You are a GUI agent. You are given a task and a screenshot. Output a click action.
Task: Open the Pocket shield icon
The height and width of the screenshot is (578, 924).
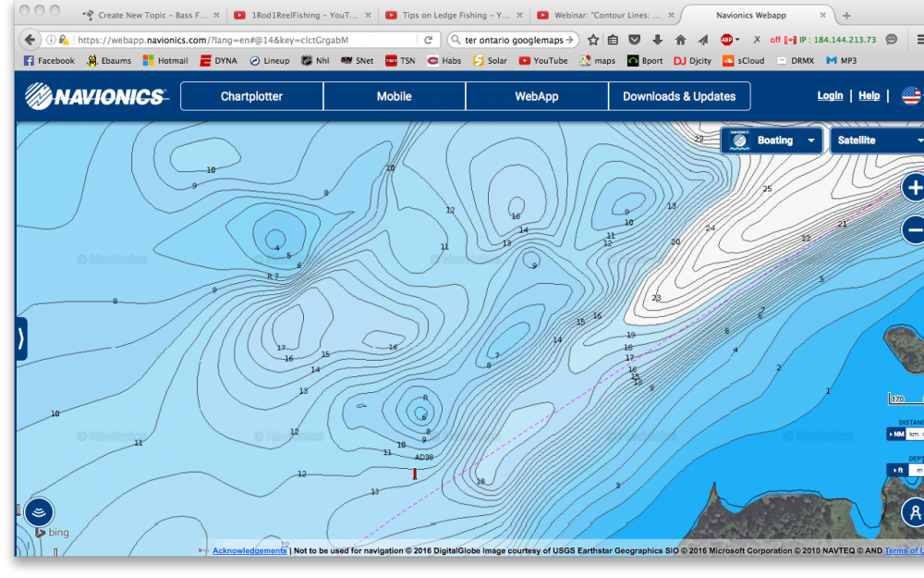click(634, 40)
